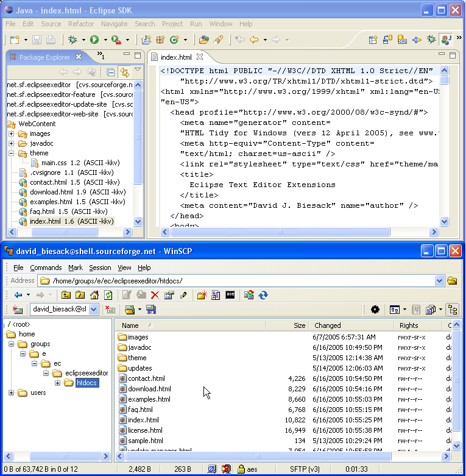The height and width of the screenshot is (476, 466).
Task: Click the Eclipse Run (green play) button
Action: (x=94, y=40)
